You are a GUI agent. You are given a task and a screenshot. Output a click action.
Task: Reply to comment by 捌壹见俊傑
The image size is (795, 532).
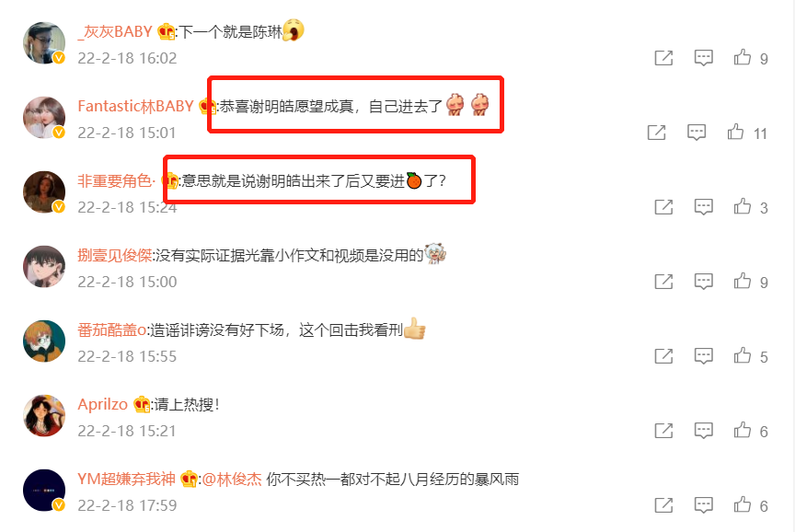[704, 282]
